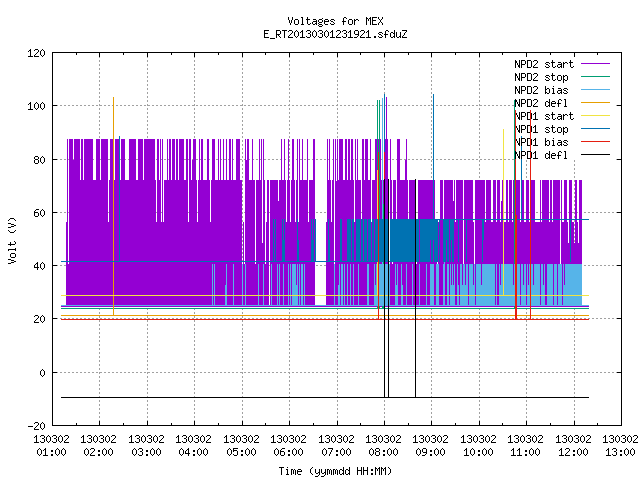Click the x-axis tick 130302 12:00
Screen dimensions: 640x480
pos(573,445)
